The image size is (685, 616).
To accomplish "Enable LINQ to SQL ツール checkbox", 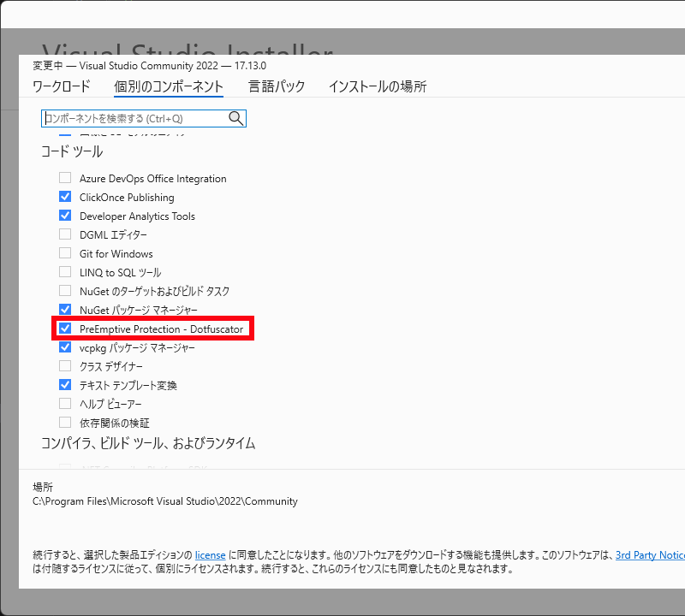I will pos(65,271).
